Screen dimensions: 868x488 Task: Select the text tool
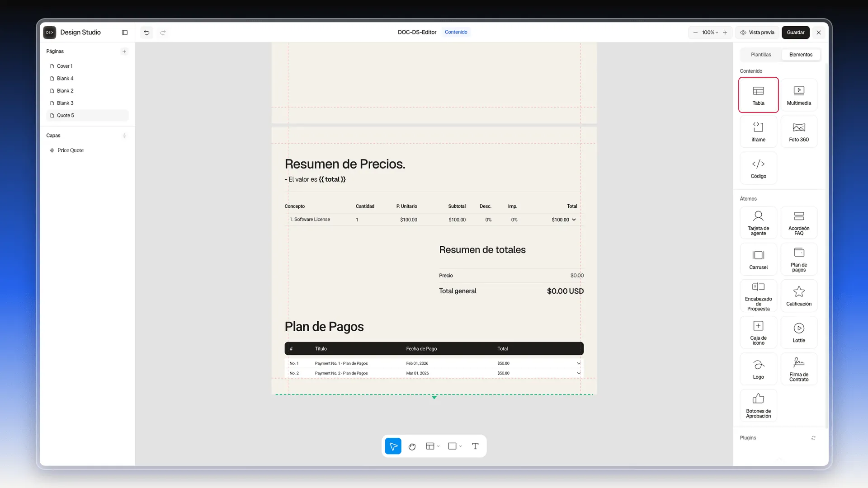475,446
